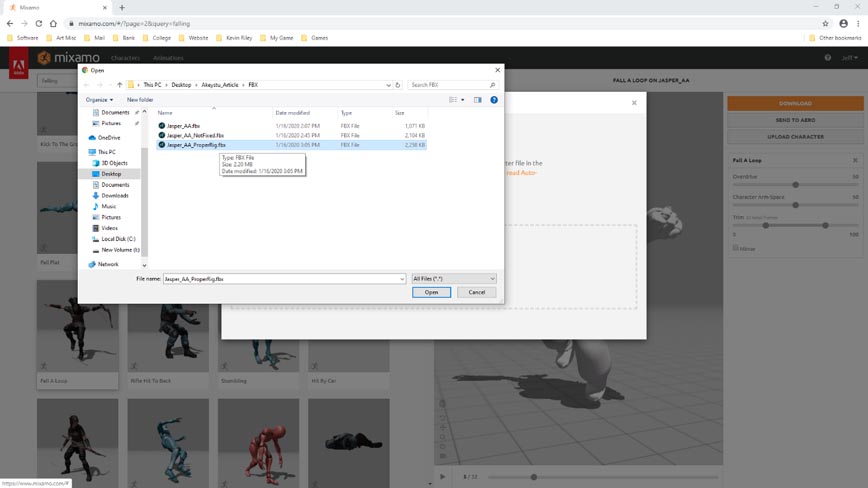
Task: Open Mixamo help question mark icon
Action: [x=828, y=58]
